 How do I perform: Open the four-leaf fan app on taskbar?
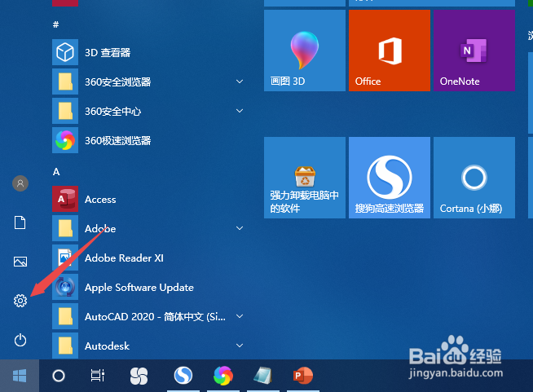pyautogui.click(x=139, y=376)
